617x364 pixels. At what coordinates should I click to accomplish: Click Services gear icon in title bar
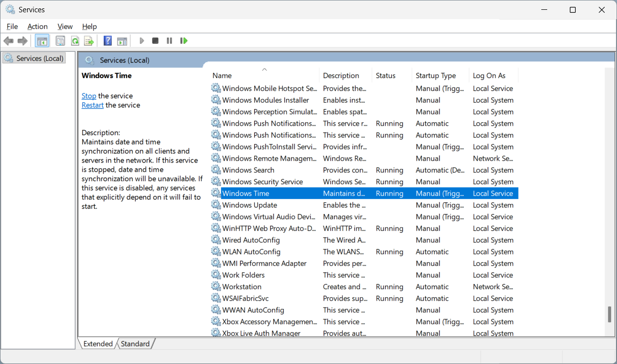pyautogui.click(x=10, y=9)
